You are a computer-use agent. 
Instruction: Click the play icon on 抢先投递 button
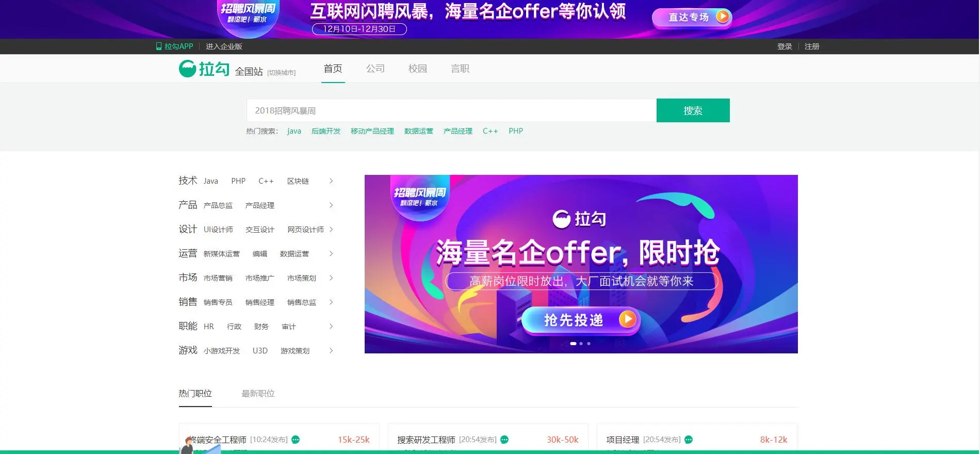tap(627, 319)
